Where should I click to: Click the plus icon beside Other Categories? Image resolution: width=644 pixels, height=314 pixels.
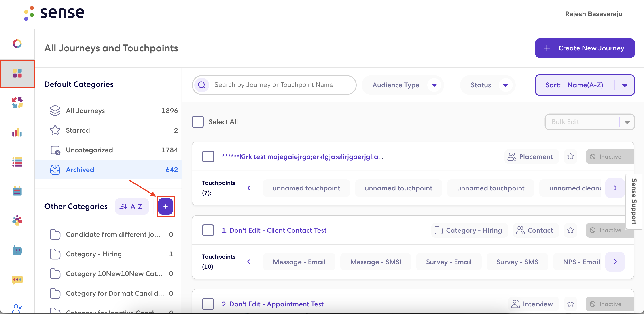165,206
